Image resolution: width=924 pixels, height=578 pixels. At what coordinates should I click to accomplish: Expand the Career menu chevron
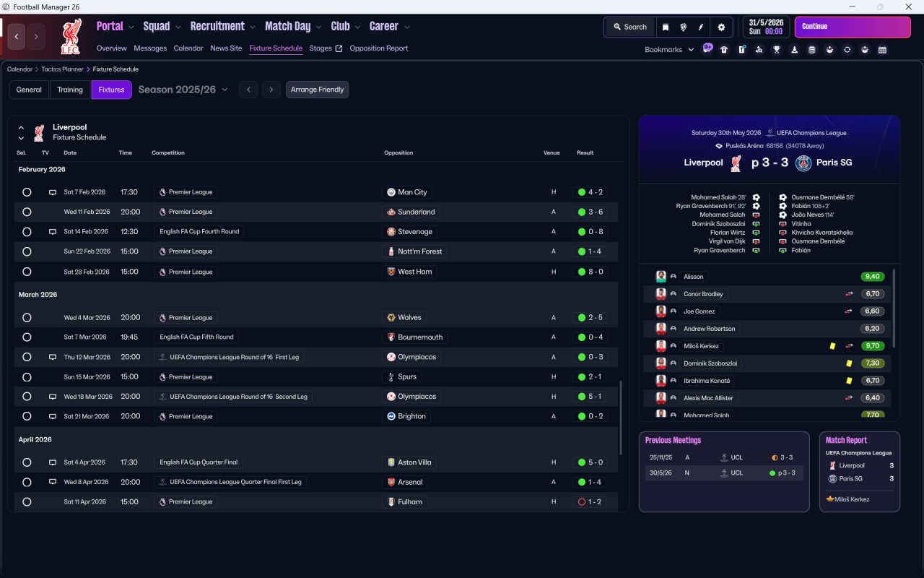coord(407,27)
